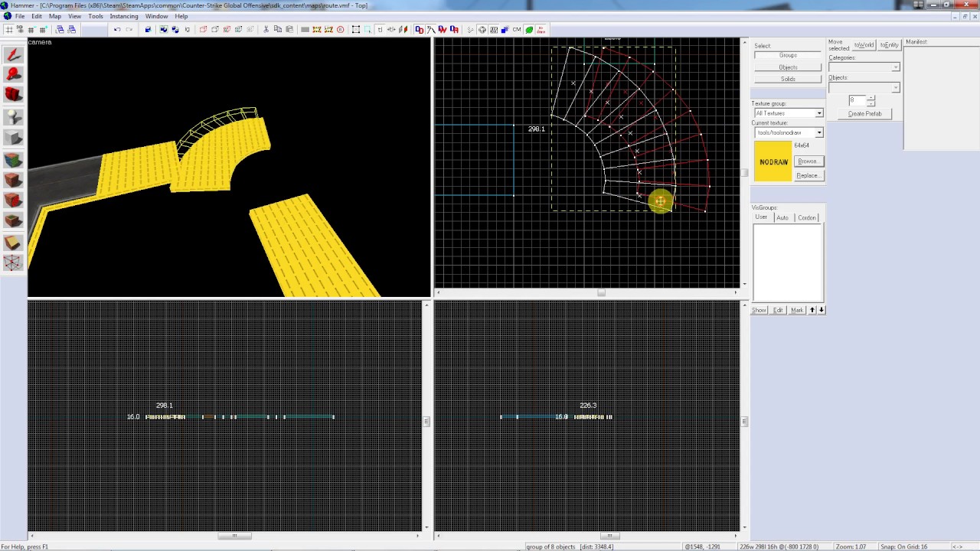
Task: Select the red arrow Selection tool
Action: coord(12,55)
